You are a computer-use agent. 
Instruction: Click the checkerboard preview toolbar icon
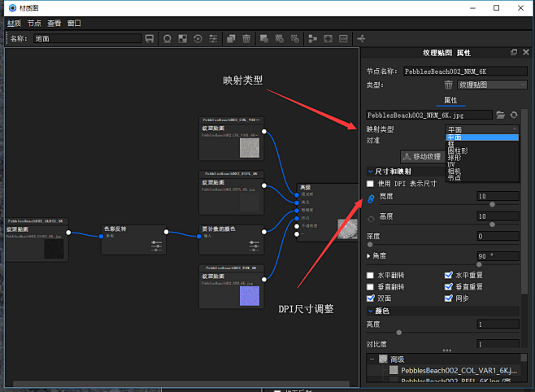point(183,38)
